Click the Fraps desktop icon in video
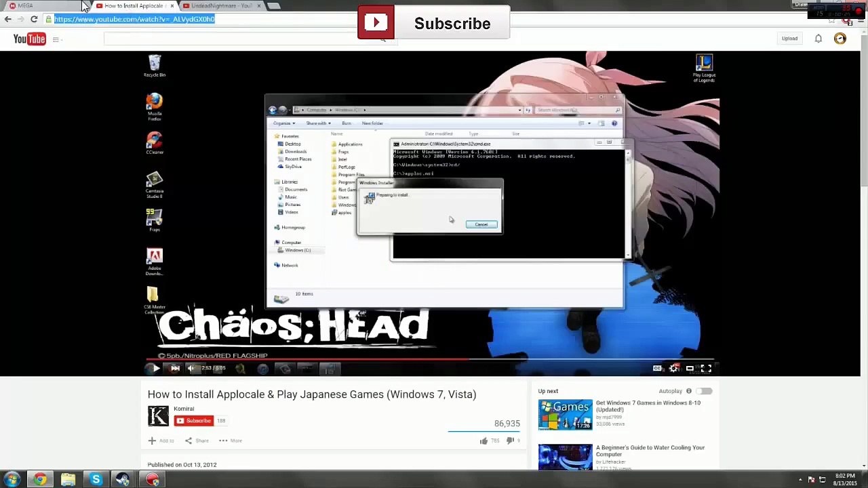 (x=155, y=220)
